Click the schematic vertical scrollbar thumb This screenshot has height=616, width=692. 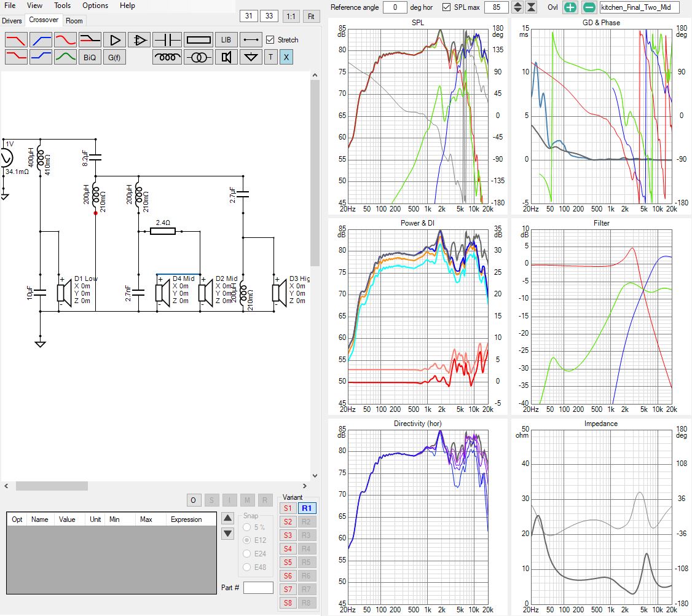[315, 173]
